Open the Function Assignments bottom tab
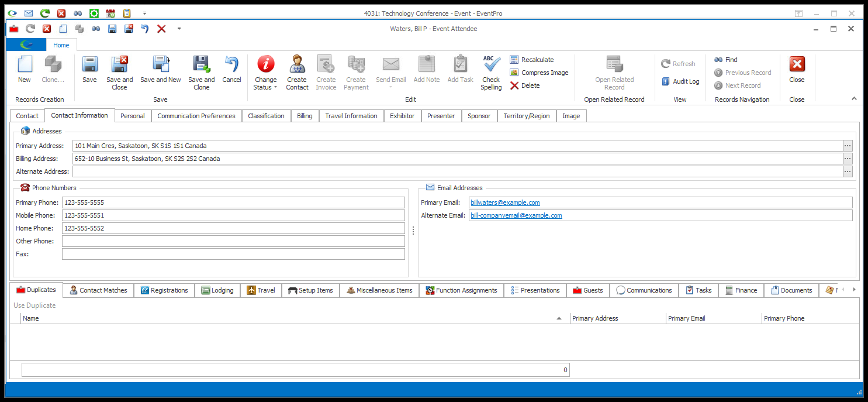Viewport: 868px width, 402px height. 461,290
